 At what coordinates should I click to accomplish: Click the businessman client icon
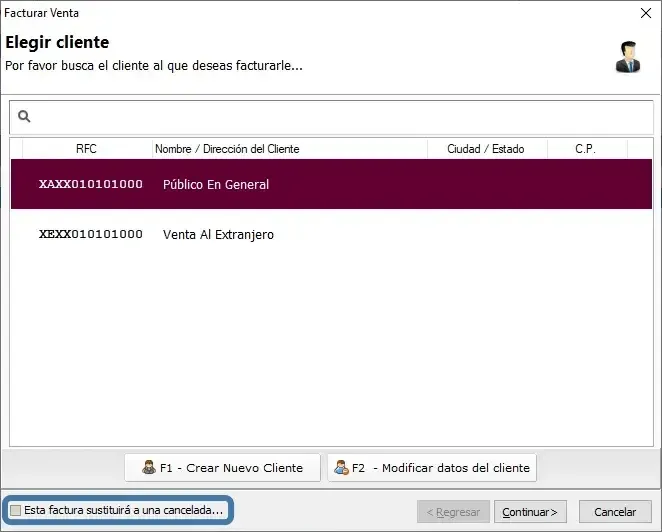pos(628,57)
